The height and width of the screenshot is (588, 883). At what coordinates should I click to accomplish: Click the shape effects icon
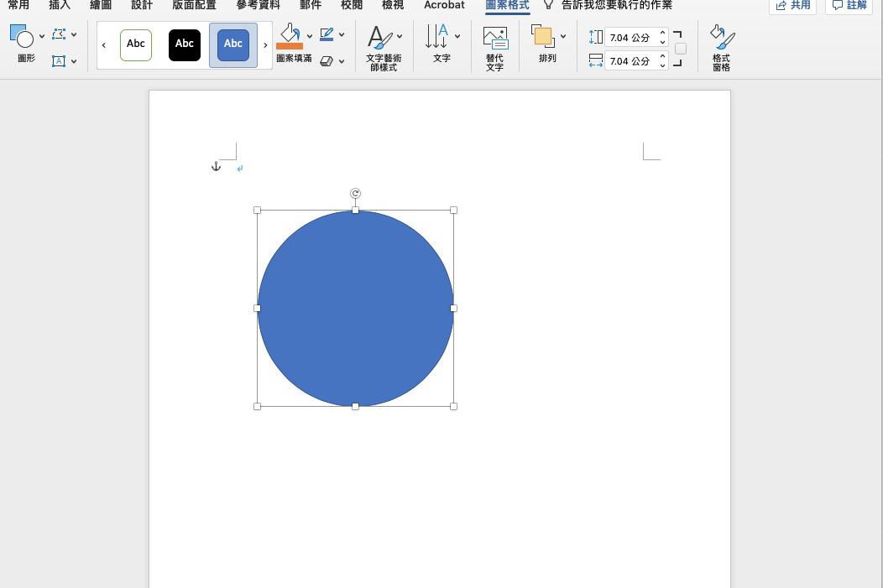[327, 61]
